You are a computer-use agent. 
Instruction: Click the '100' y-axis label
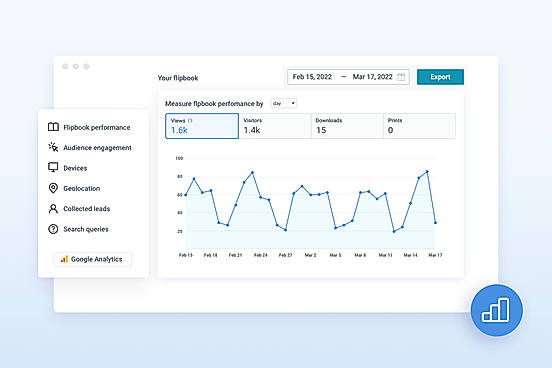point(179,158)
